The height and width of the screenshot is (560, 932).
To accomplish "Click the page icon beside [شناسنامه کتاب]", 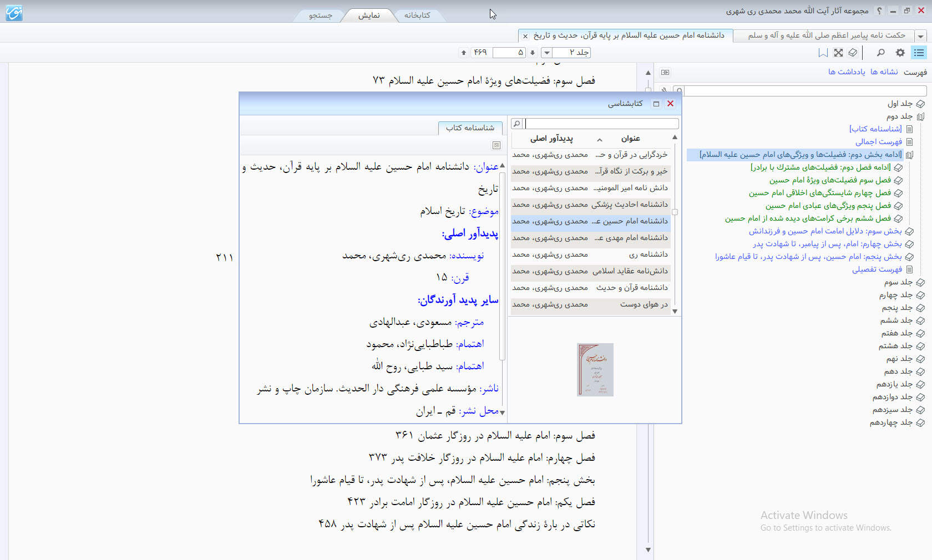I will click(909, 129).
